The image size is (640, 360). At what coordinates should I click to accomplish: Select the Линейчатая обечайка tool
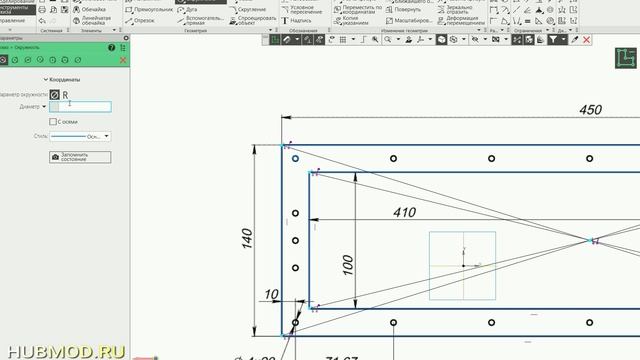point(91,20)
